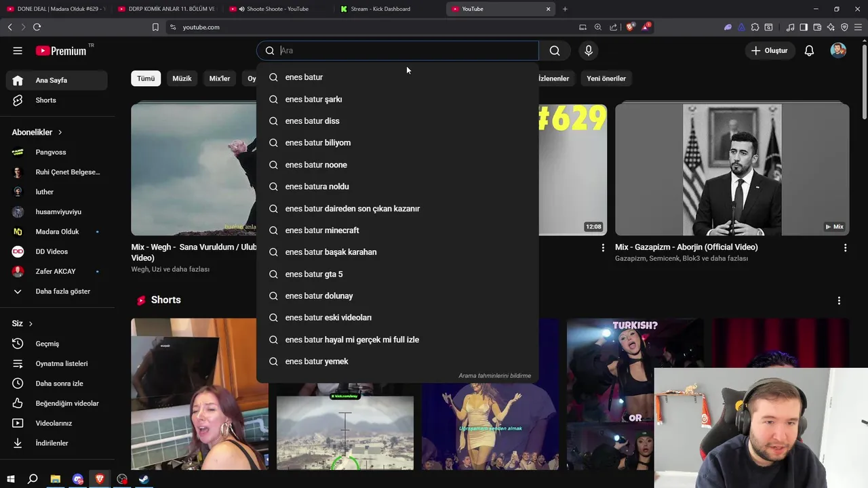The image size is (868, 488).
Task: Open the notifications bell
Action: click(809, 51)
